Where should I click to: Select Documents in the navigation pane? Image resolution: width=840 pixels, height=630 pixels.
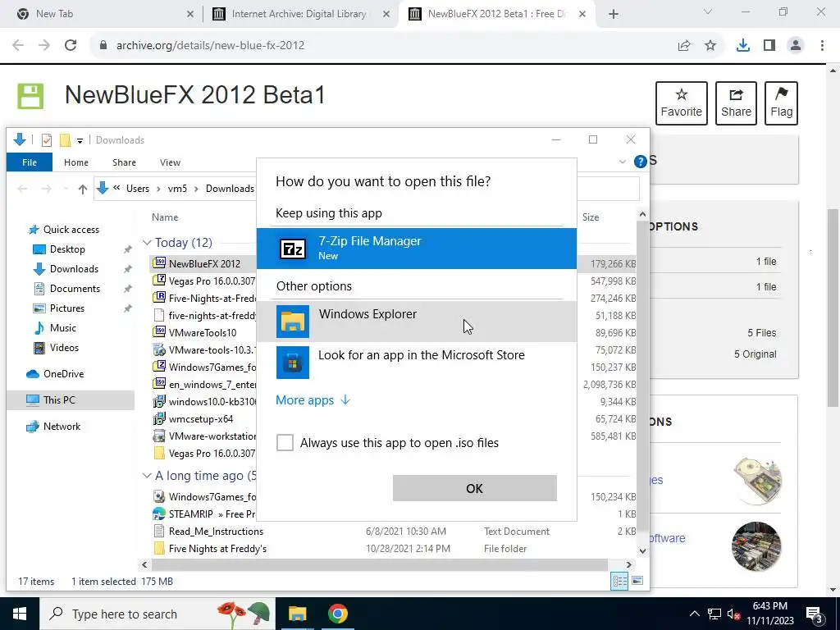[x=75, y=288]
